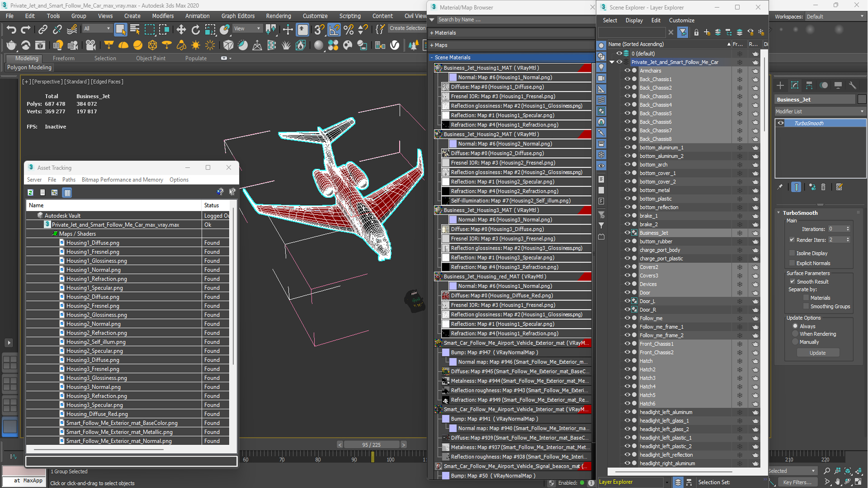Open the Graph Editors menu
The width and height of the screenshot is (868, 488).
(x=238, y=16)
